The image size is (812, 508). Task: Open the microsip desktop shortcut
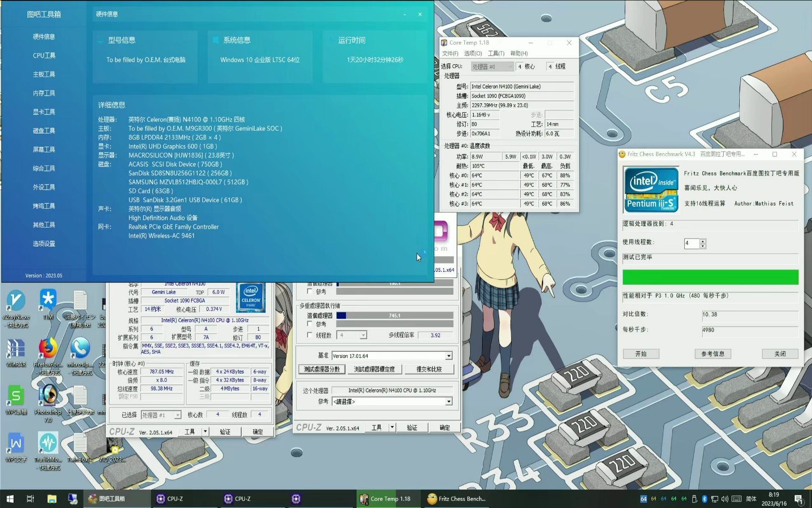(x=80, y=356)
